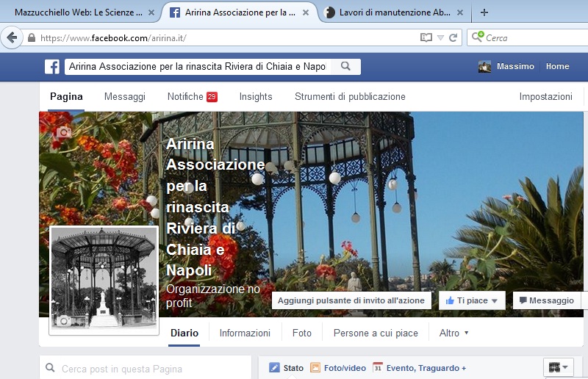The height and width of the screenshot is (379, 588).
Task: Open the Foto page tab
Action: pos(302,333)
